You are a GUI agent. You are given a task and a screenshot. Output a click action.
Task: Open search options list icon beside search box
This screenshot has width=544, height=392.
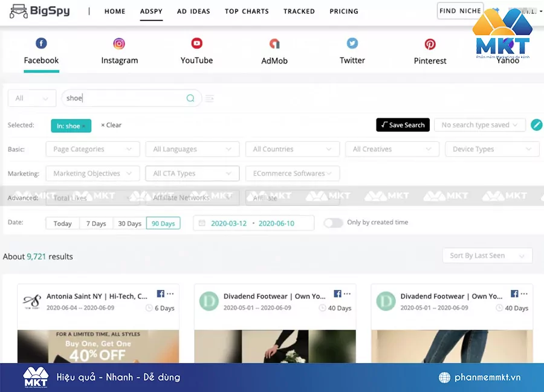point(209,98)
